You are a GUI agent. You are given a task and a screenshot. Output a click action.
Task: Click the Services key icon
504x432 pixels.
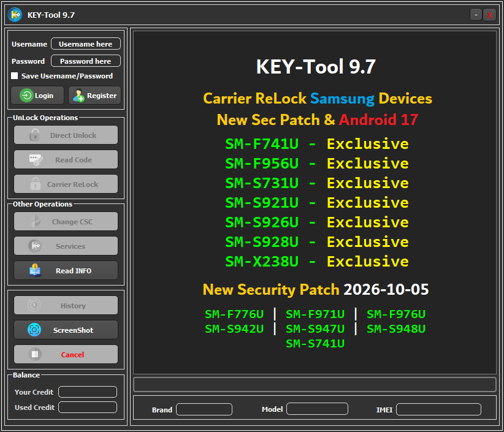[x=35, y=246]
